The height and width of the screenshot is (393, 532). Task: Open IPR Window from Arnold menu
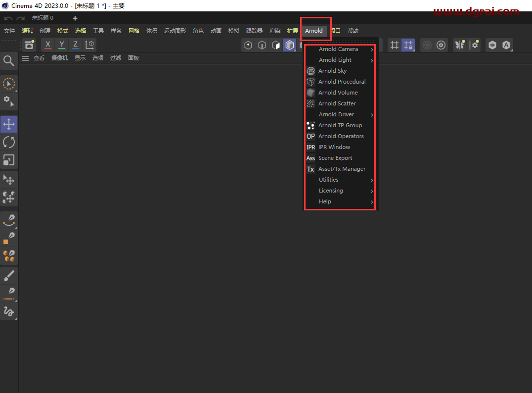[340, 147]
